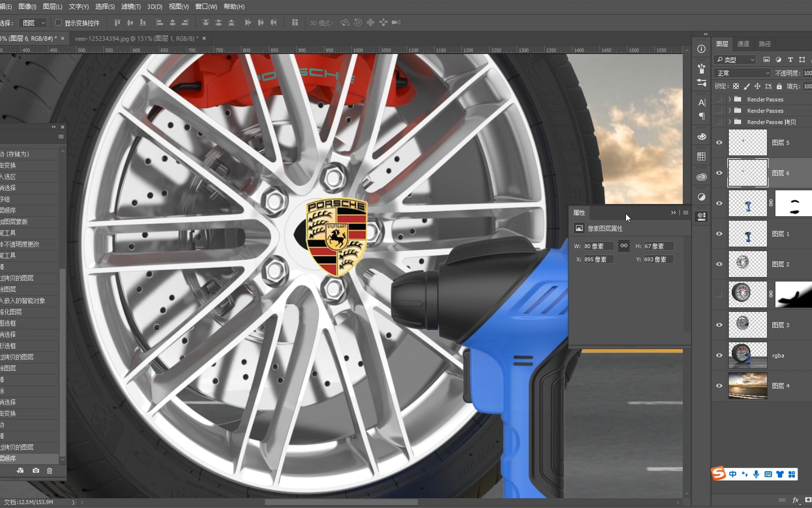
Task: Click the Sogou 中 input mode button
Action: [x=733, y=474]
